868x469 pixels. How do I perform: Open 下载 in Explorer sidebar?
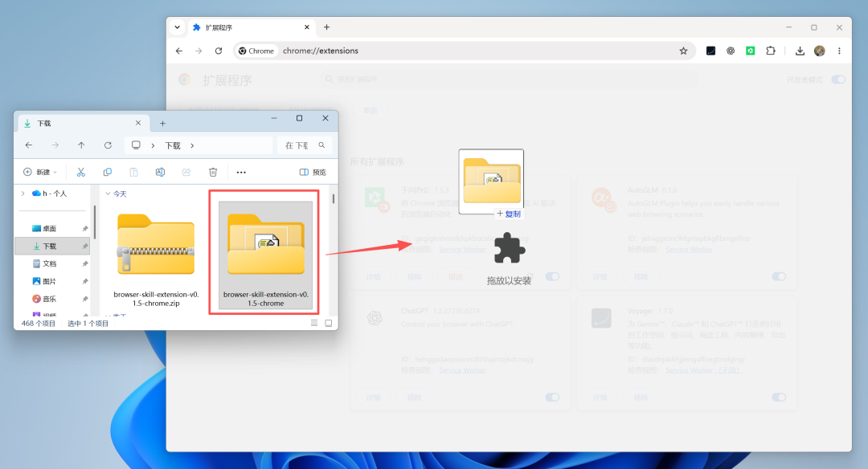[52, 246]
